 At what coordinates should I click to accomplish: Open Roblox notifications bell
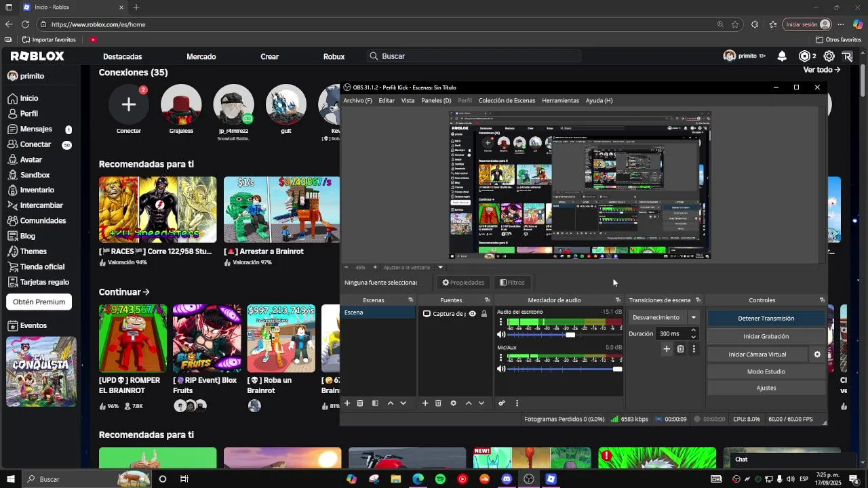pyautogui.click(x=782, y=56)
